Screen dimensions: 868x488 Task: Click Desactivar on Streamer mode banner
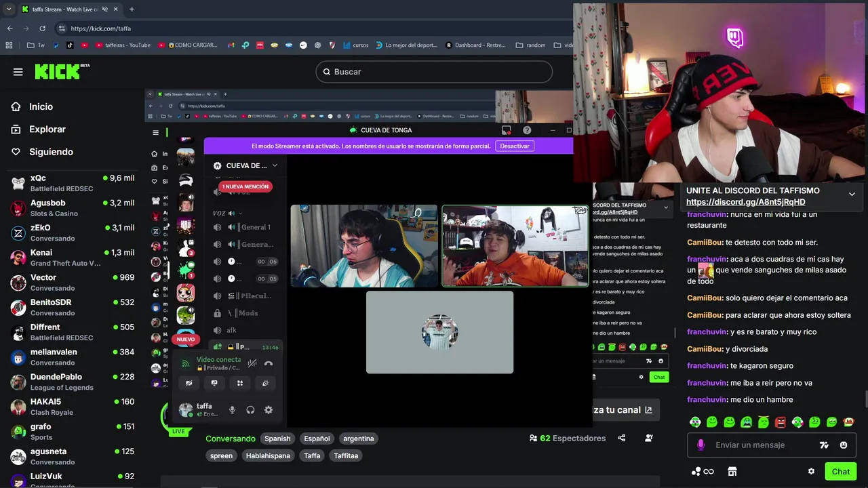click(x=515, y=146)
